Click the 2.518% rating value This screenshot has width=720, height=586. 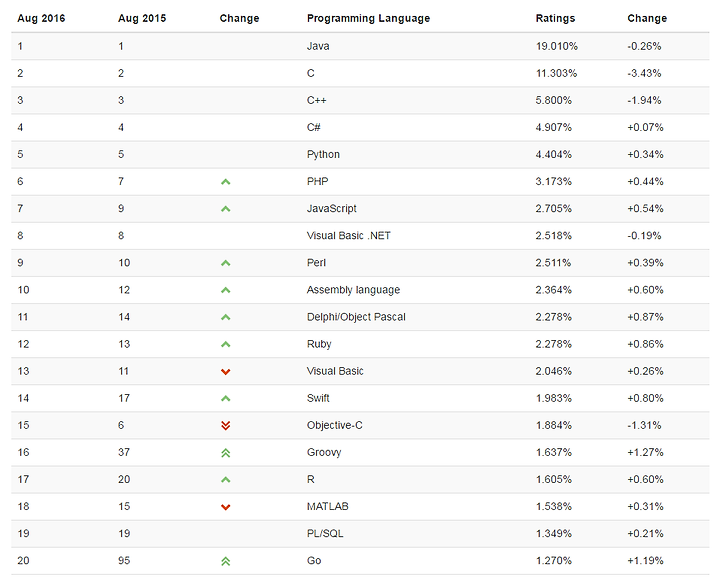pyautogui.click(x=553, y=236)
